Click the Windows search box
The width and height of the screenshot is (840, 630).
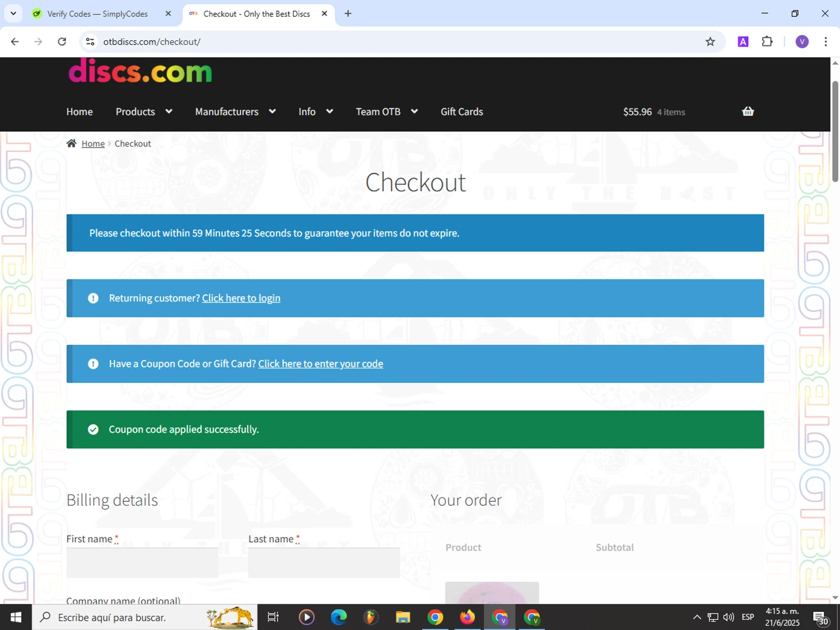tap(144, 617)
